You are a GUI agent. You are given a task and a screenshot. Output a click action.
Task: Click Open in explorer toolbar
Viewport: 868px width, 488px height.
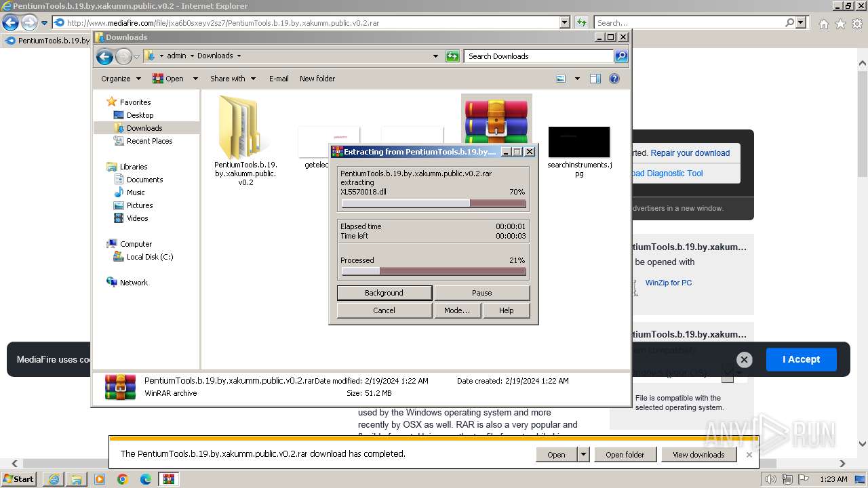pyautogui.click(x=167, y=79)
